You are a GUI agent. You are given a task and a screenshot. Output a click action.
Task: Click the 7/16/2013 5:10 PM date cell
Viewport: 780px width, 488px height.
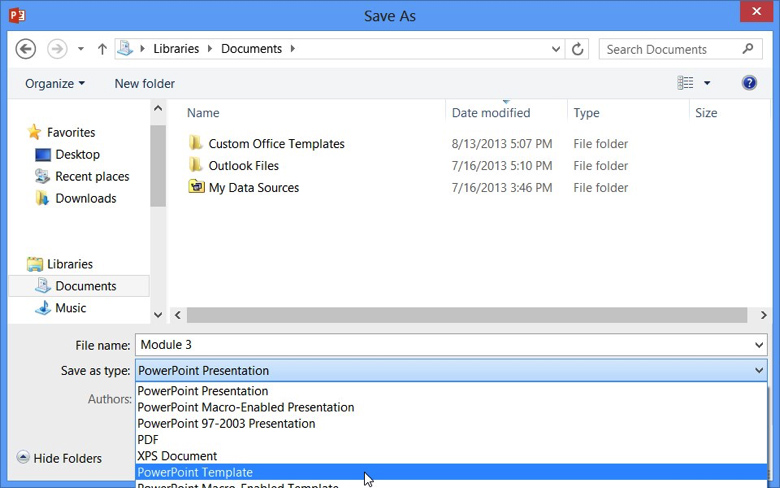[x=501, y=166]
